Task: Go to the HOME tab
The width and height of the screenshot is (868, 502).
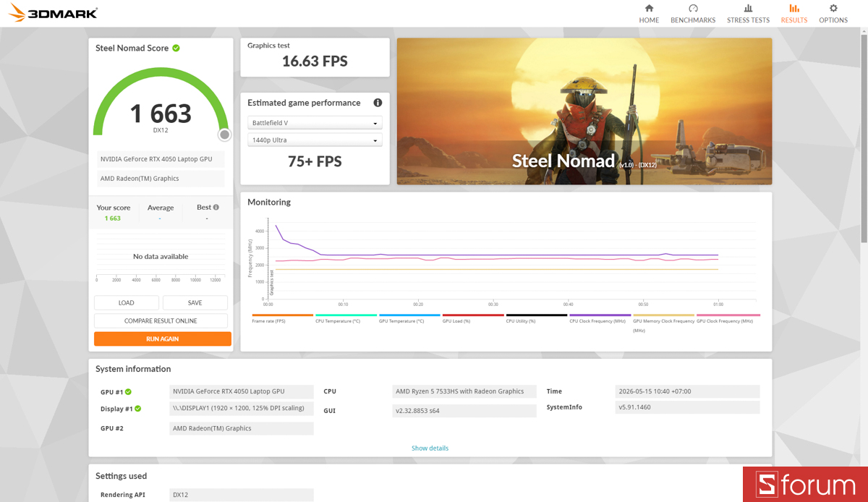Action: (x=649, y=20)
